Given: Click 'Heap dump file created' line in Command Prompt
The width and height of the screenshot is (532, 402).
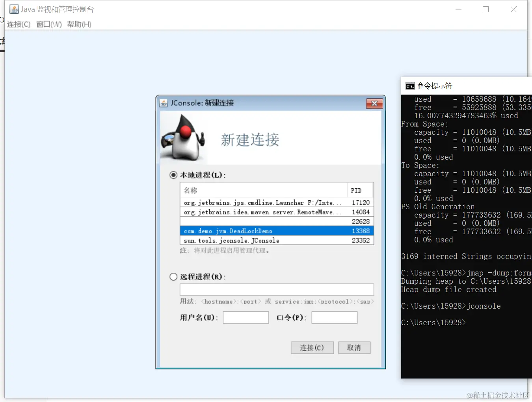Looking at the screenshot, I should 449,290.
